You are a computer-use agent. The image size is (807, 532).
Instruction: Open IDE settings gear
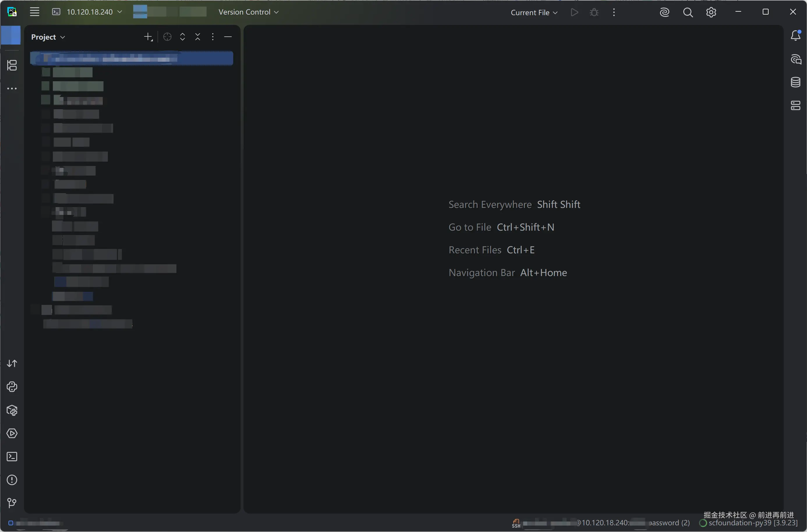click(x=711, y=13)
